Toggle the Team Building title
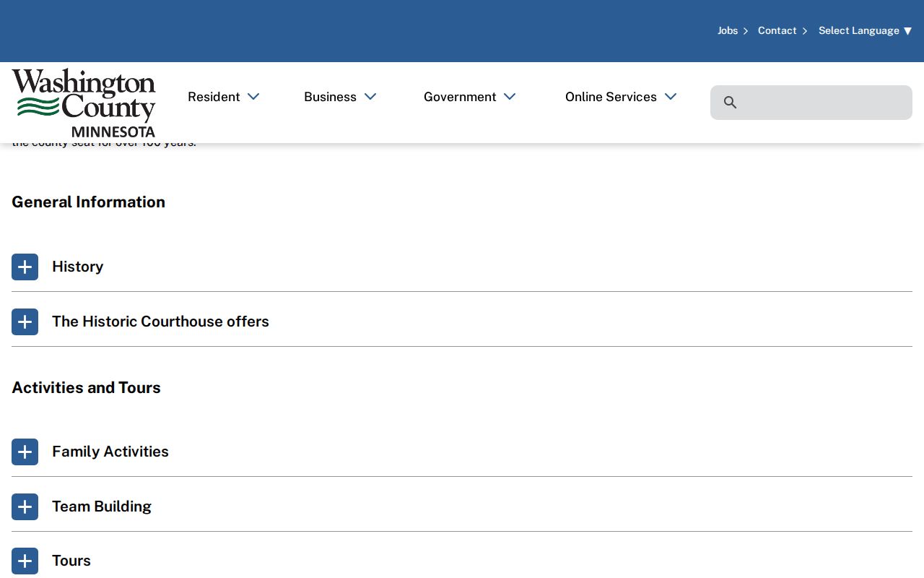The height and width of the screenshot is (578, 924). click(102, 506)
